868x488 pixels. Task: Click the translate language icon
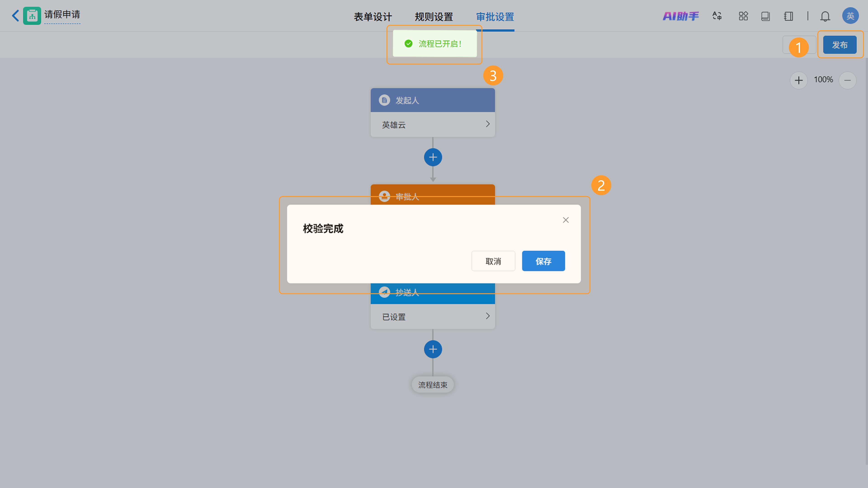[x=717, y=16]
